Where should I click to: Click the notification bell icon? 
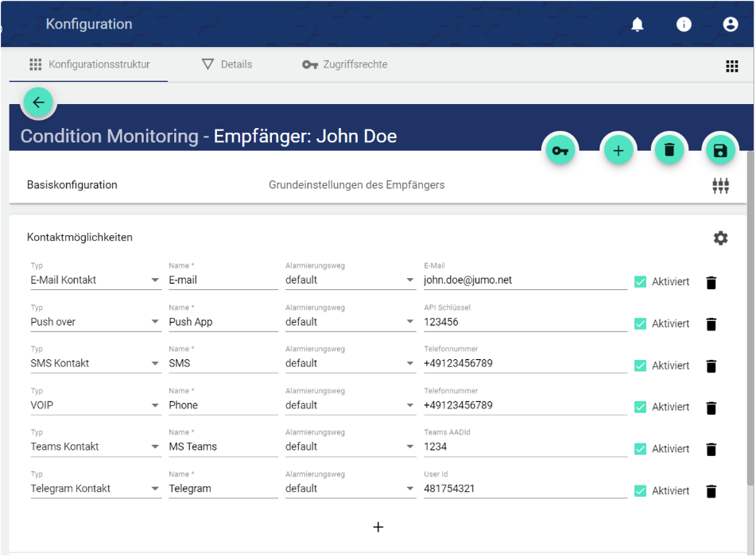pos(637,25)
